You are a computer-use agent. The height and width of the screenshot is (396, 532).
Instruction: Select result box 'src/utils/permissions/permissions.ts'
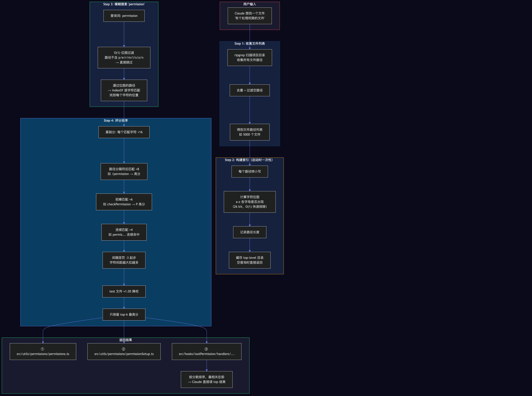[x=43, y=351]
